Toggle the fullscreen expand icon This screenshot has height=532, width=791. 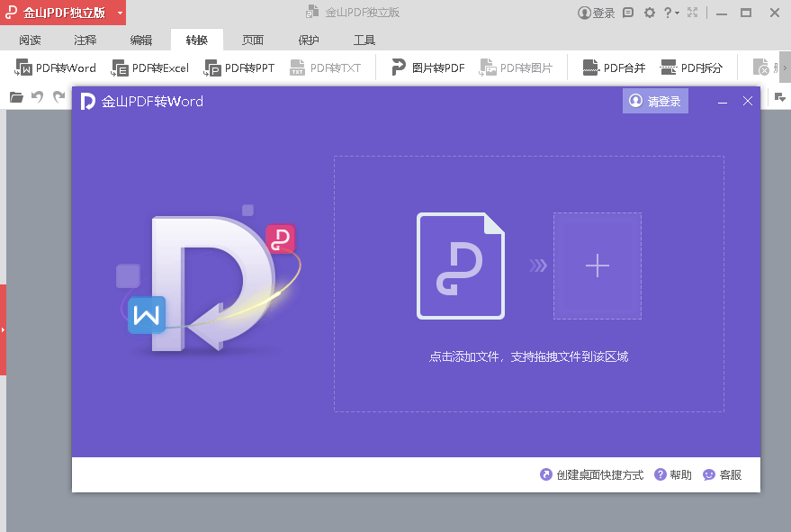click(693, 13)
